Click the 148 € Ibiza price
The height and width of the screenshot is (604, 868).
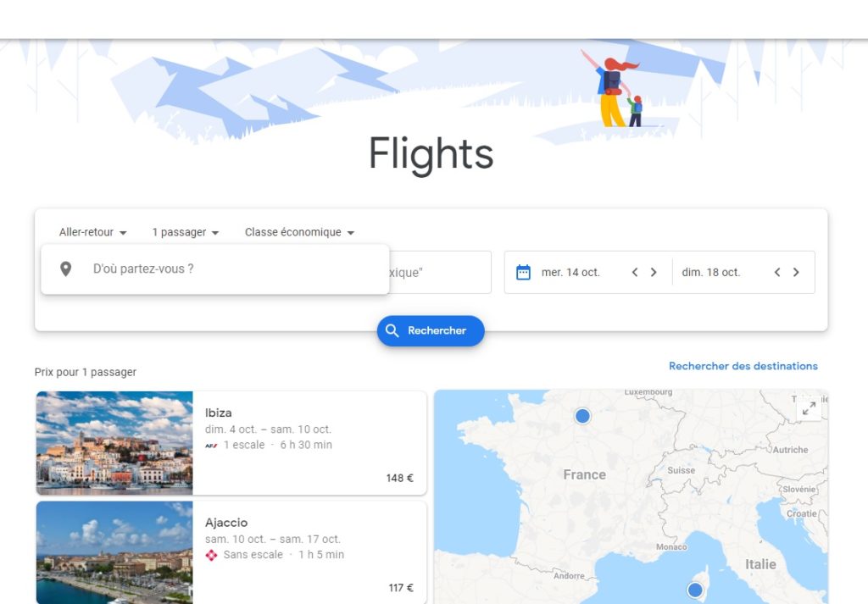399,478
